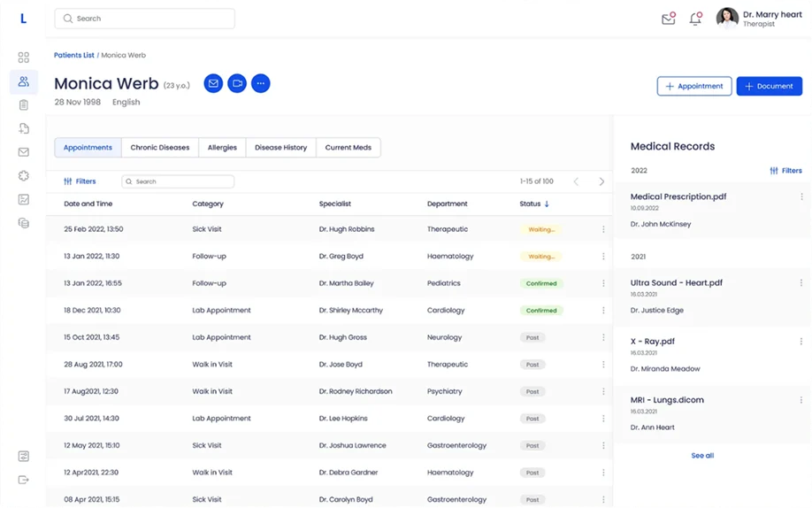812x508 pixels.
Task: Click the logout icon at sidebar bottom
Action: (24, 480)
